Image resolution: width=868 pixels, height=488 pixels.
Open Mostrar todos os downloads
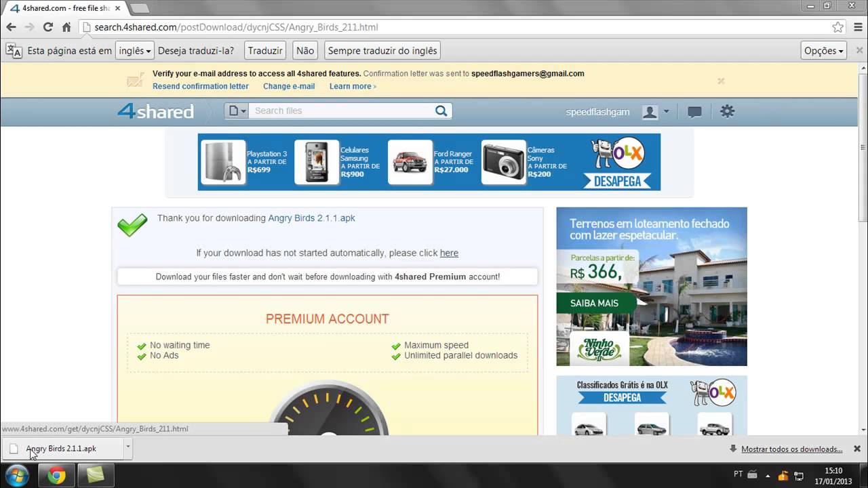pyautogui.click(x=792, y=449)
